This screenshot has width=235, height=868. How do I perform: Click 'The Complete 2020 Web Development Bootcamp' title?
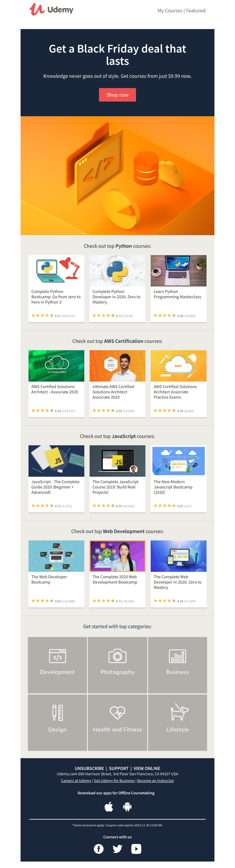coord(115,579)
